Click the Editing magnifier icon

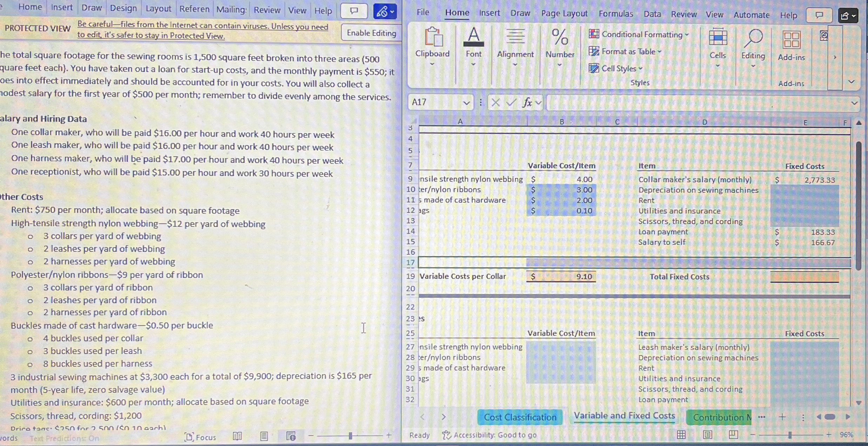pos(753,38)
